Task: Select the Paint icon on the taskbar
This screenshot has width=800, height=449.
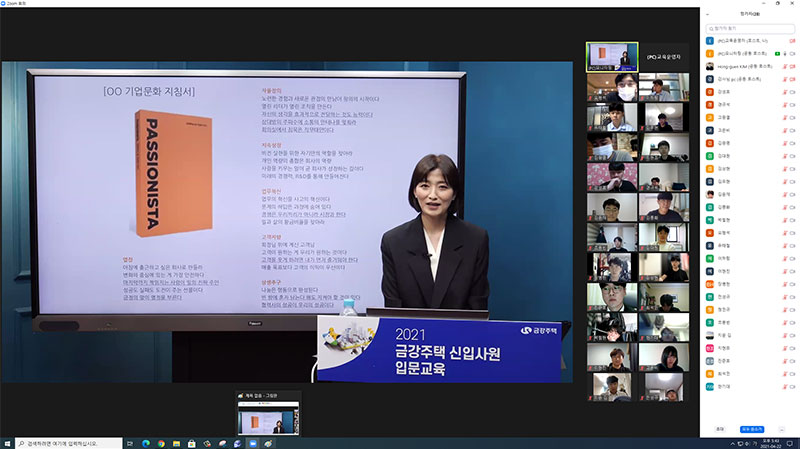Action: 268,443
